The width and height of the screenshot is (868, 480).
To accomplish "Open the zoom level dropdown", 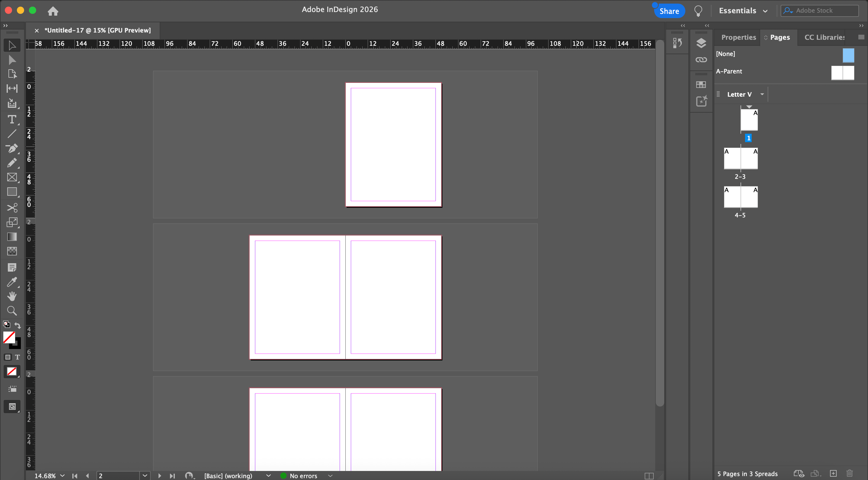I will coord(62,475).
